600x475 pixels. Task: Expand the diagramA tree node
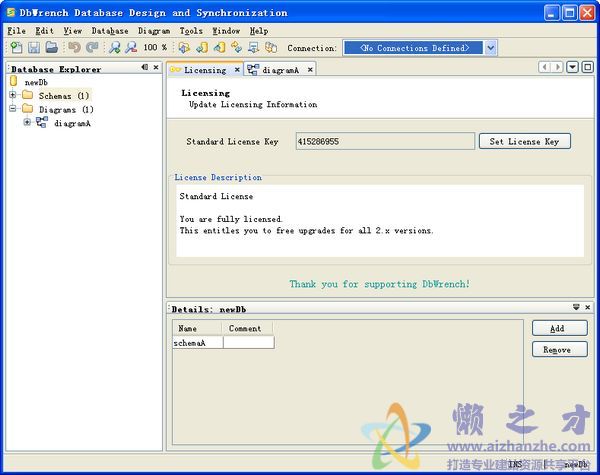(x=27, y=122)
